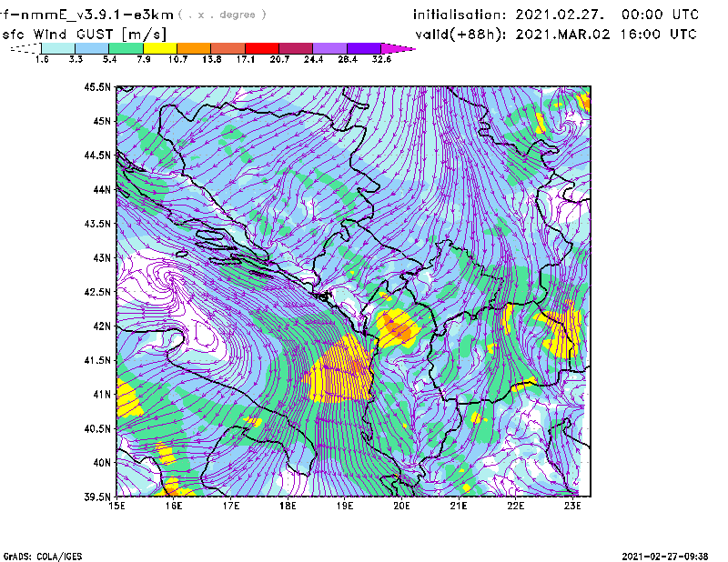Click the '42.5N' latitude label

coord(97,292)
